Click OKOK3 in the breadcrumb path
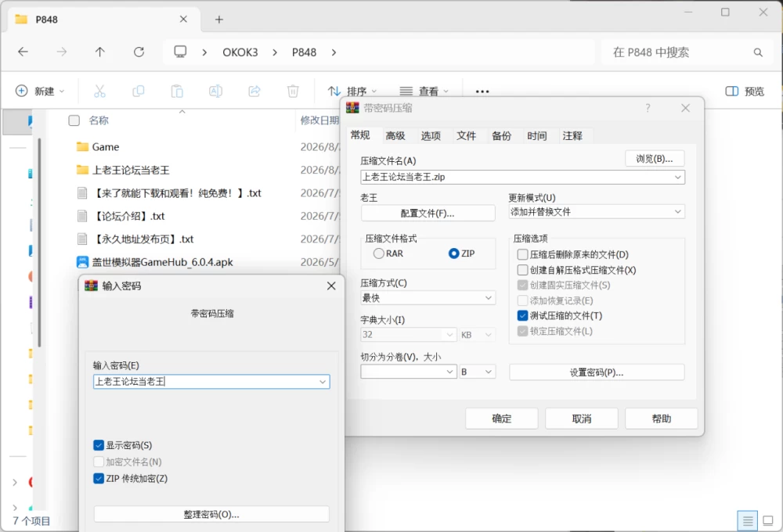Viewport: 783px width, 532px height. click(240, 52)
